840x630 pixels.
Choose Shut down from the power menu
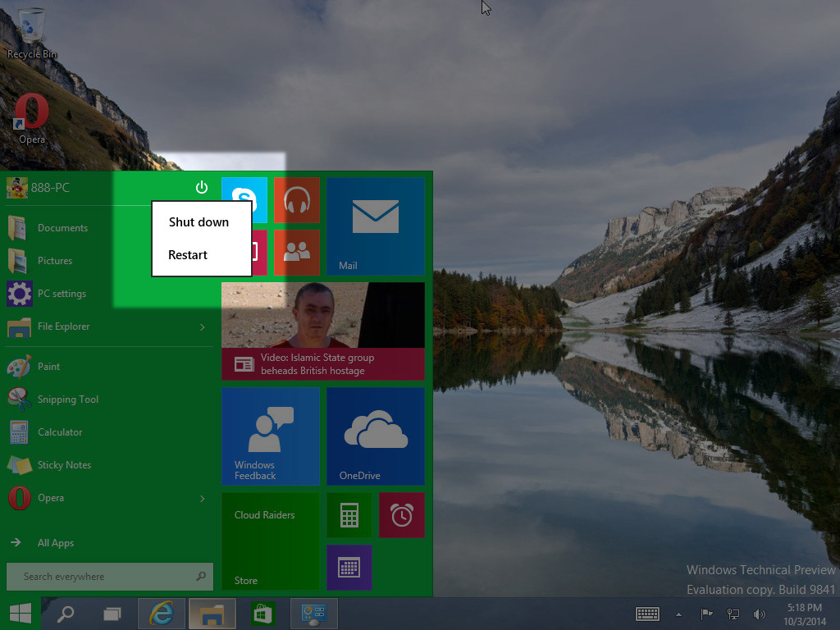pyautogui.click(x=199, y=222)
